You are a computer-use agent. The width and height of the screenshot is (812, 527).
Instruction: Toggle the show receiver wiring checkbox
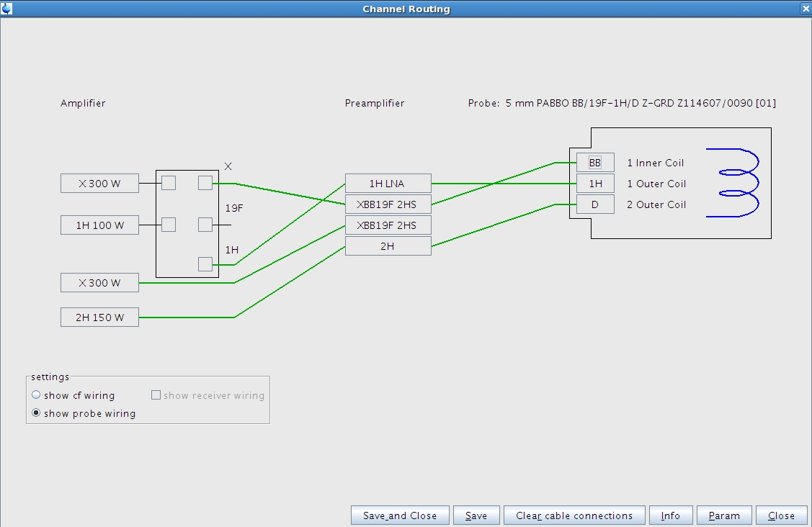pyautogui.click(x=156, y=395)
